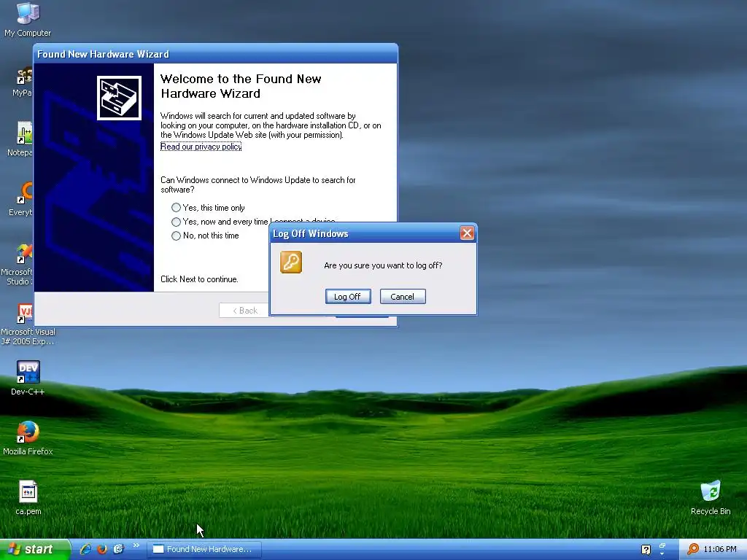Select the Everything desktop shortcut

click(23, 198)
